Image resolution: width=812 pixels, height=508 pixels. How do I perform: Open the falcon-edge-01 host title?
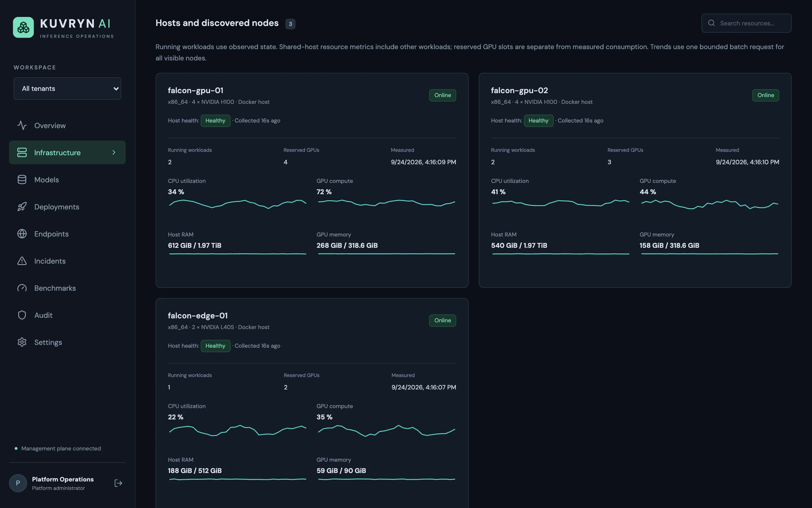(x=198, y=316)
